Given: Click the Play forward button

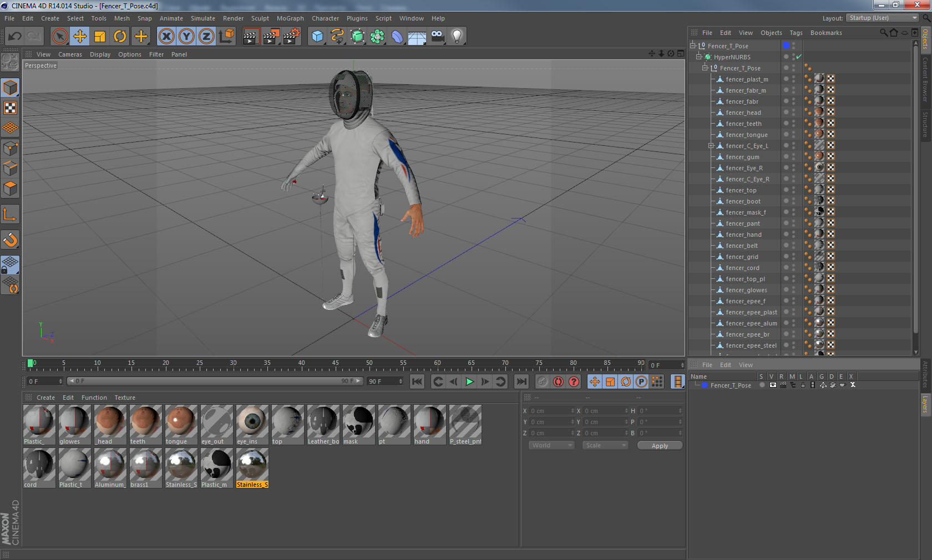Looking at the screenshot, I should (x=469, y=381).
